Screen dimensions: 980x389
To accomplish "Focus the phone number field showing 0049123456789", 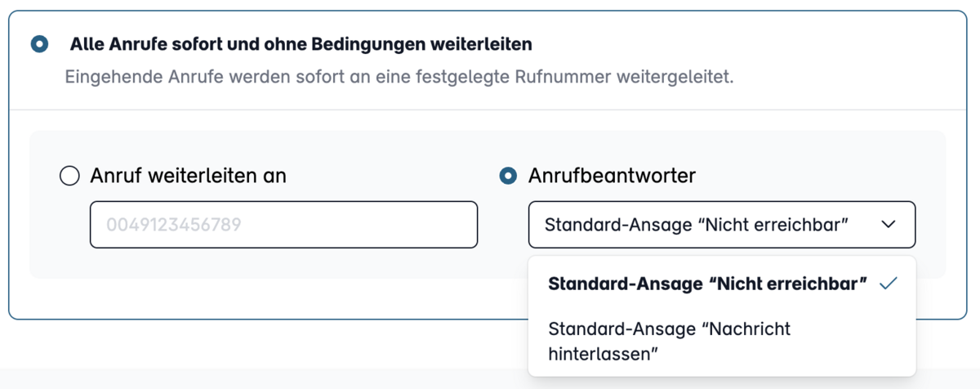I will click(283, 225).
